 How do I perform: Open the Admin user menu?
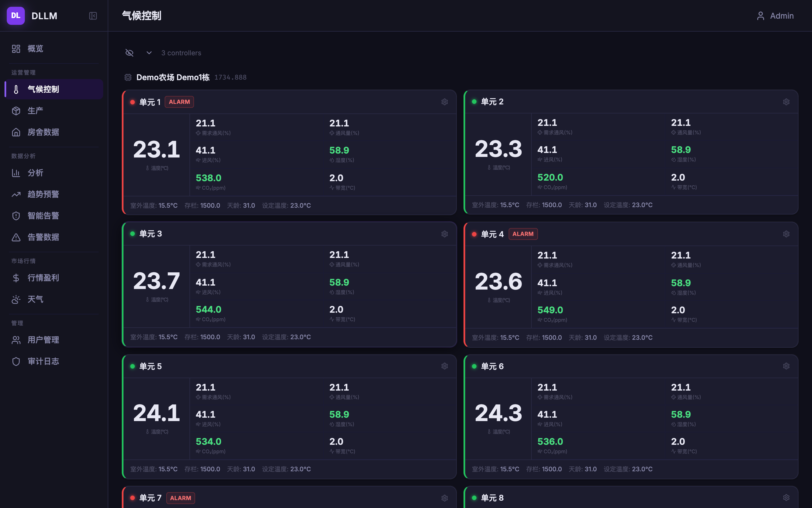(x=775, y=16)
